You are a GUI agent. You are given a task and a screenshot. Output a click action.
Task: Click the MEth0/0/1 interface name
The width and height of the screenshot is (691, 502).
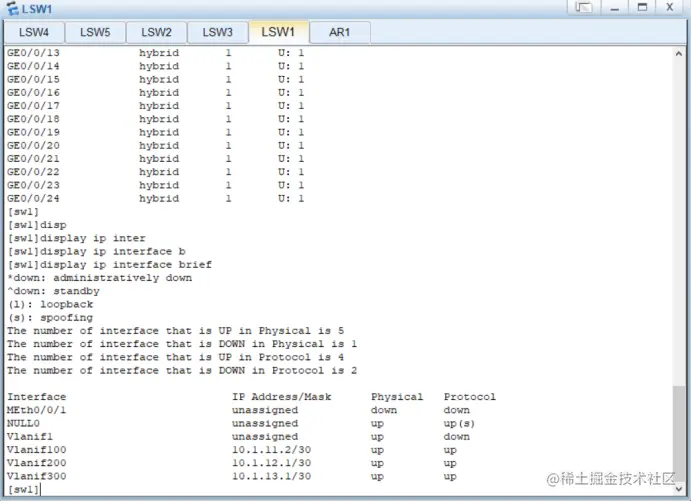[36, 410]
